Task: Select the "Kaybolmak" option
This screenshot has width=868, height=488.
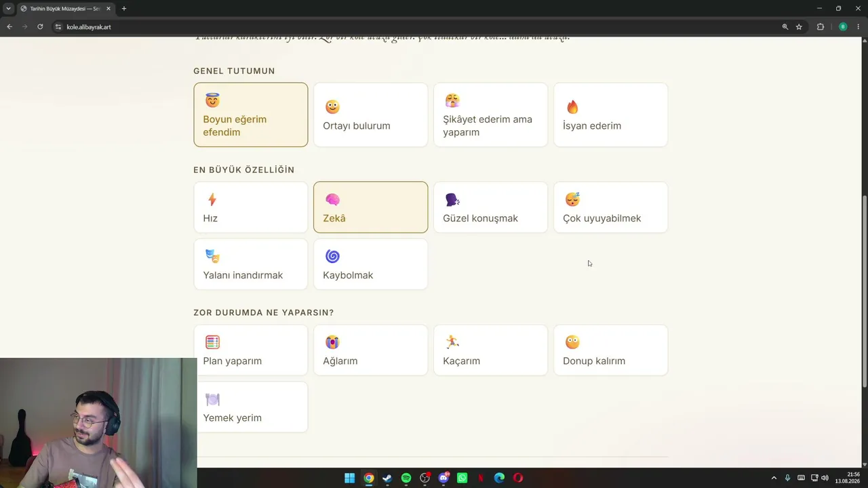Action: click(x=370, y=264)
